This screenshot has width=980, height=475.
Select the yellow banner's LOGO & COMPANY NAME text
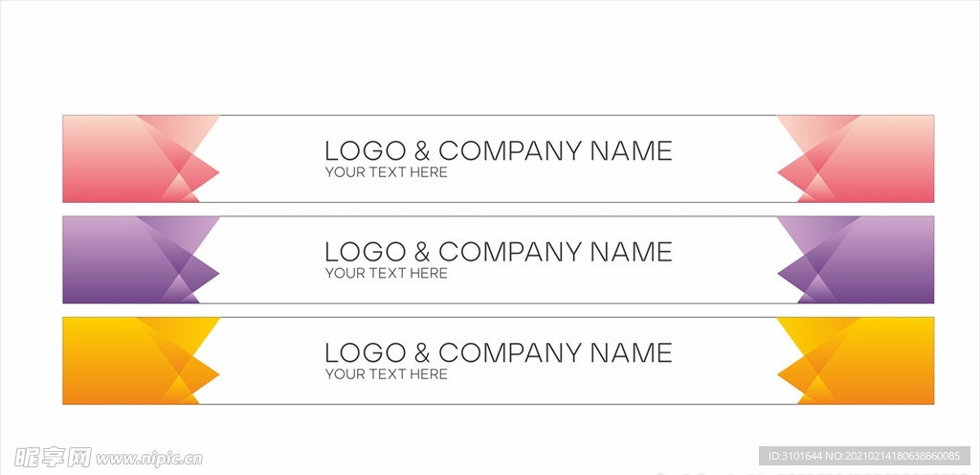(x=498, y=353)
